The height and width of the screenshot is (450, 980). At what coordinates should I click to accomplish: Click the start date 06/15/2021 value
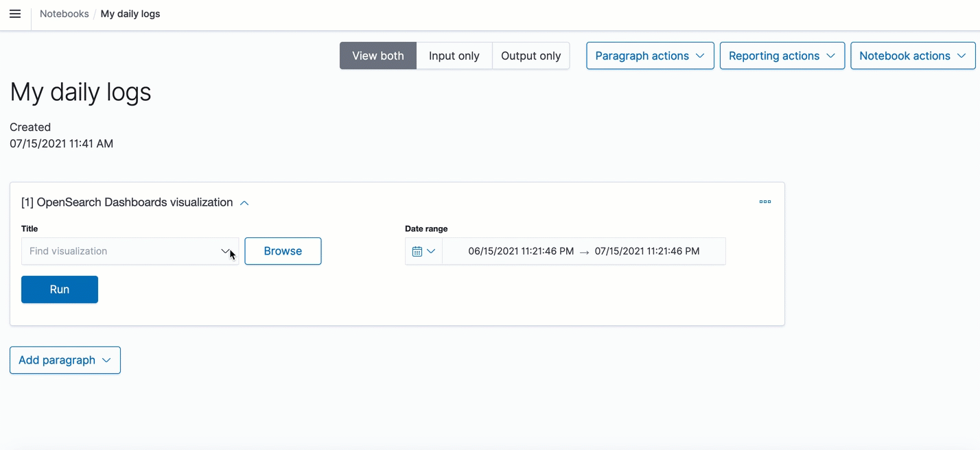520,251
